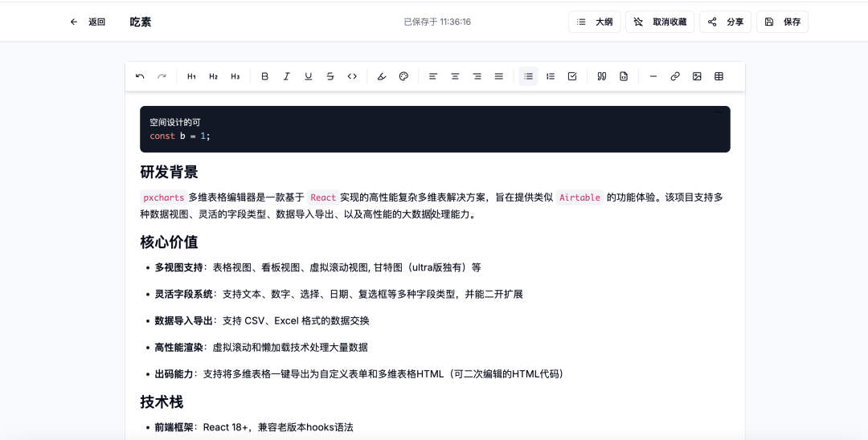This screenshot has height=440, width=868.
Task: Click the 保存 save button
Action: [782, 22]
